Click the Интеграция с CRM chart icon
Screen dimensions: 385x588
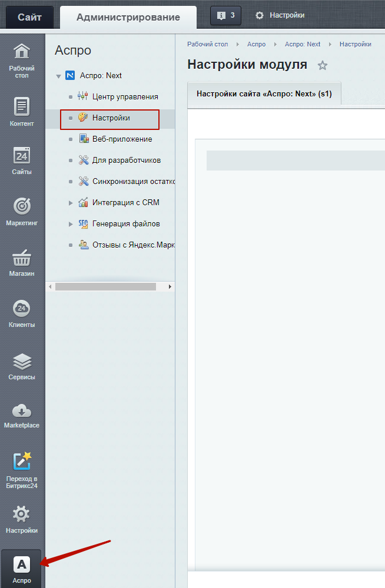click(83, 202)
